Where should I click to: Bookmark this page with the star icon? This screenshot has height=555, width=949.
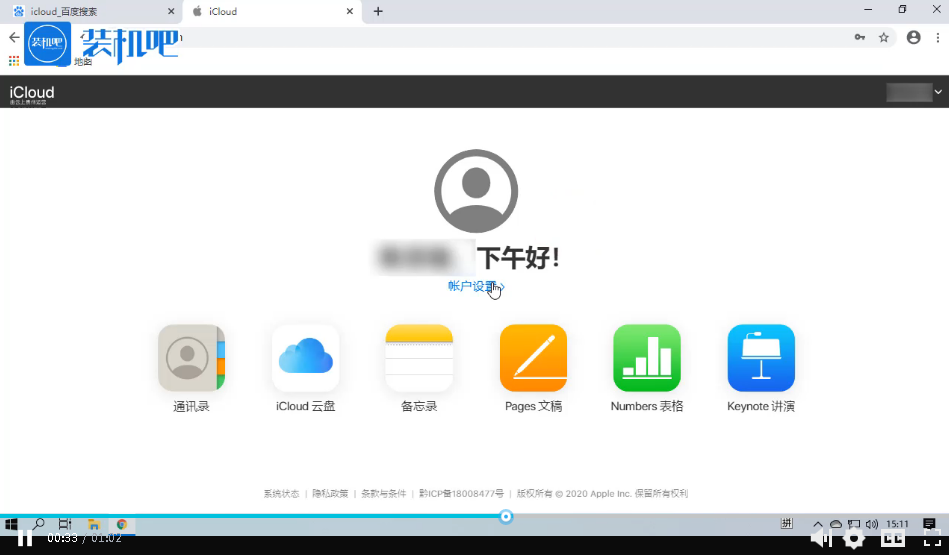(884, 37)
